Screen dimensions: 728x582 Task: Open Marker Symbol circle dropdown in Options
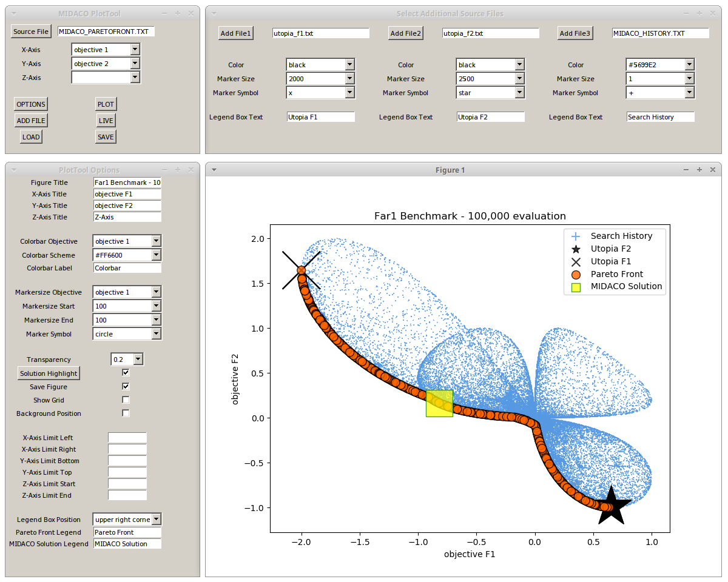coord(157,333)
